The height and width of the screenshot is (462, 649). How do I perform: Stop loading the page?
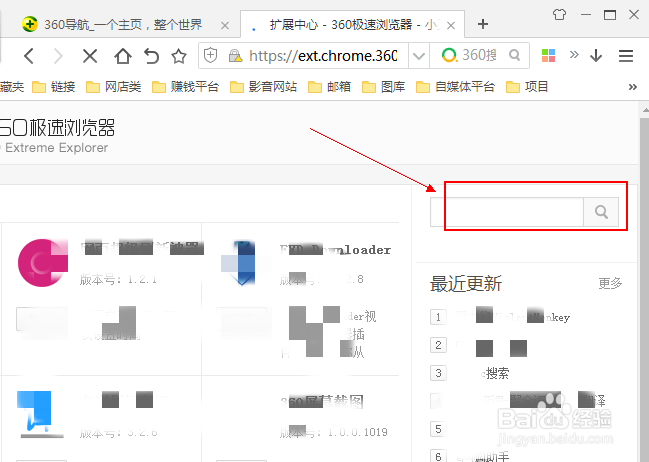90,55
